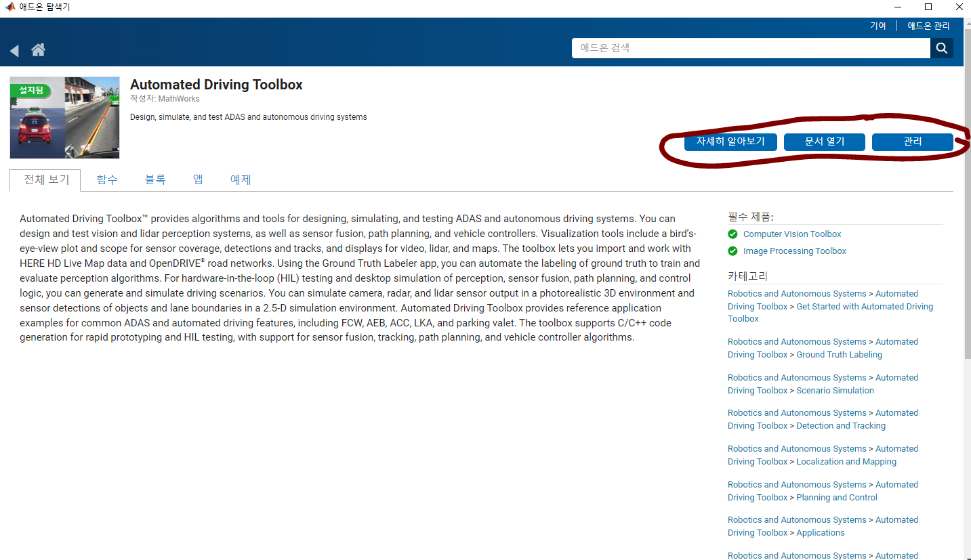Open Applications category link
The image size is (971, 560).
(x=821, y=533)
